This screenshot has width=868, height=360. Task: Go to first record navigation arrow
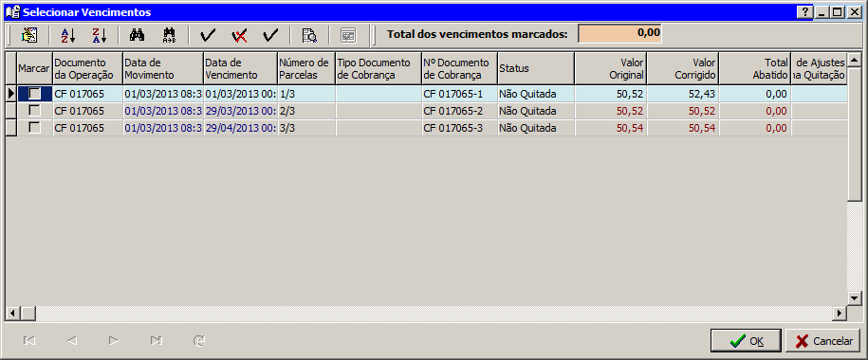(x=29, y=341)
